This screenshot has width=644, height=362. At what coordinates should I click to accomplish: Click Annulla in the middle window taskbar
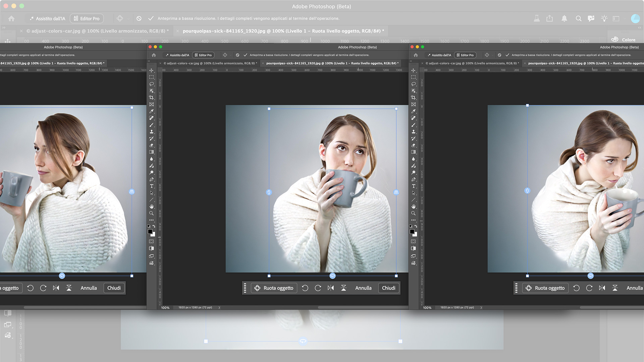pos(363,288)
